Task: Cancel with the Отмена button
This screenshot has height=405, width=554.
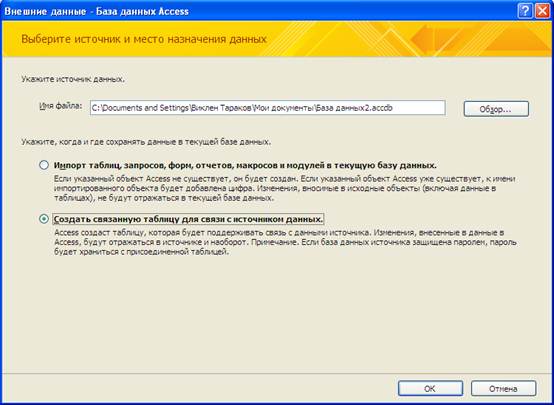Action: [x=503, y=389]
